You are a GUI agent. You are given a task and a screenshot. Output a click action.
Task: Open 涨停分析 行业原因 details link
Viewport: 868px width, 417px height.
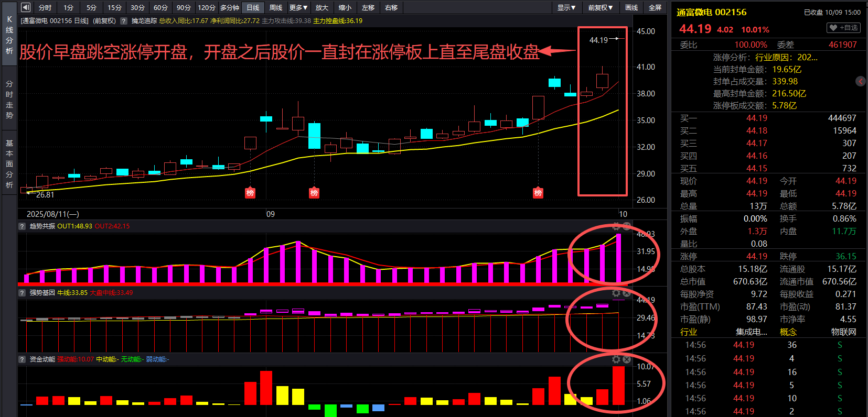(786, 57)
